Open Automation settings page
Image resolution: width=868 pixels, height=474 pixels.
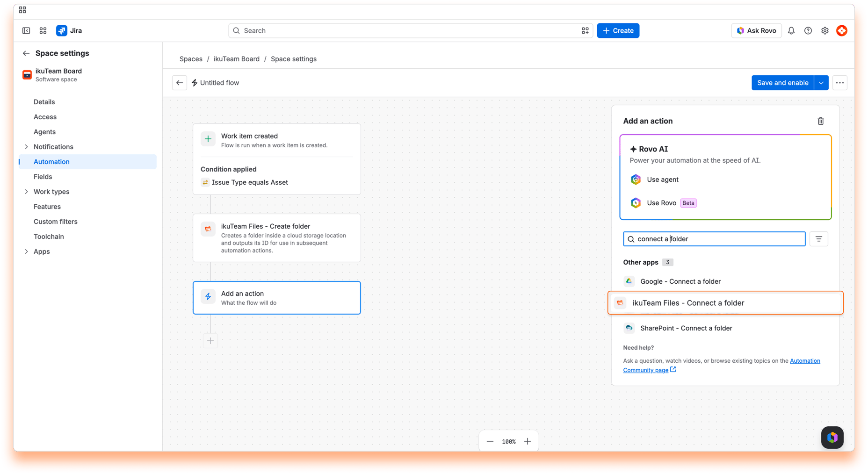[88, 162]
